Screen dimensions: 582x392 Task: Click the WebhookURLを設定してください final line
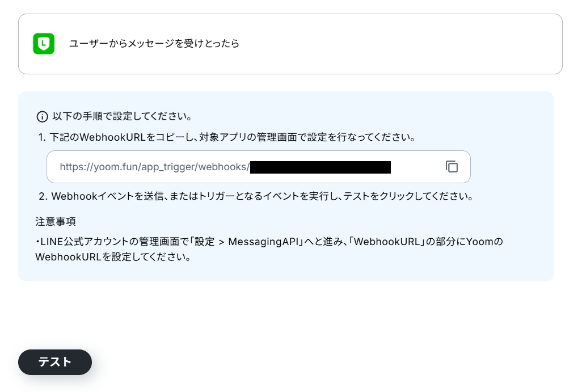[113, 257]
